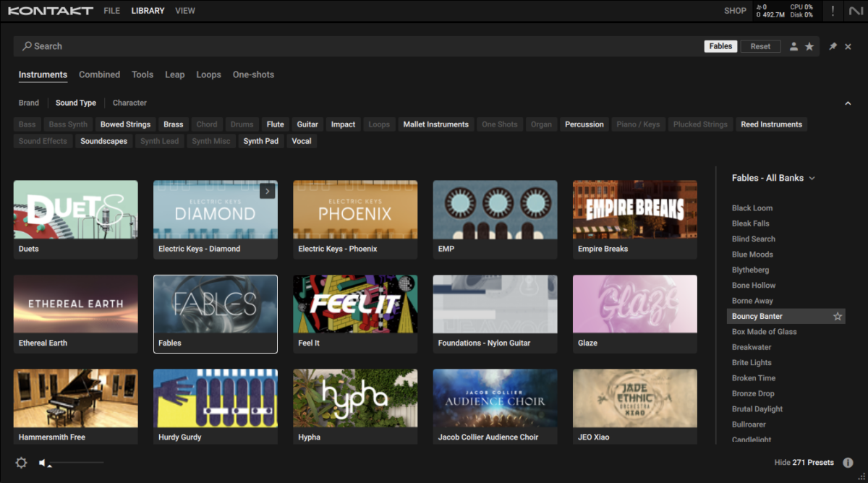This screenshot has height=483, width=868.
Task: Open the LIBRARY menu
Action: [x=148, y=11]
